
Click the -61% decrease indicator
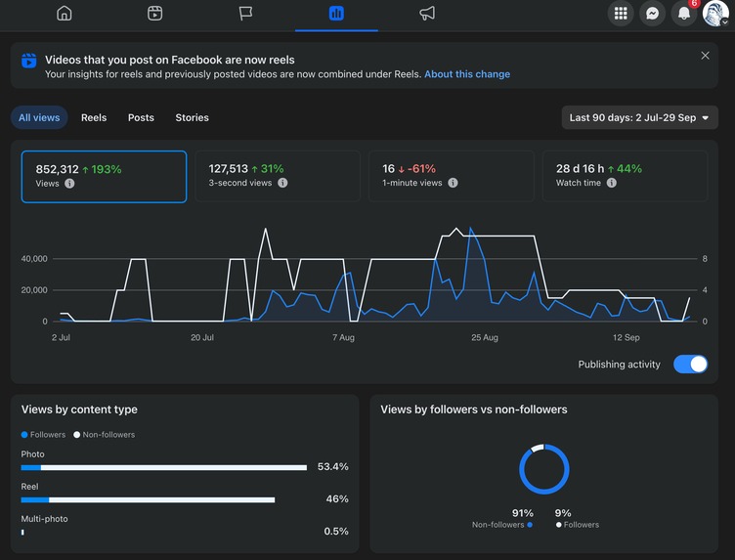pos(416,169)
